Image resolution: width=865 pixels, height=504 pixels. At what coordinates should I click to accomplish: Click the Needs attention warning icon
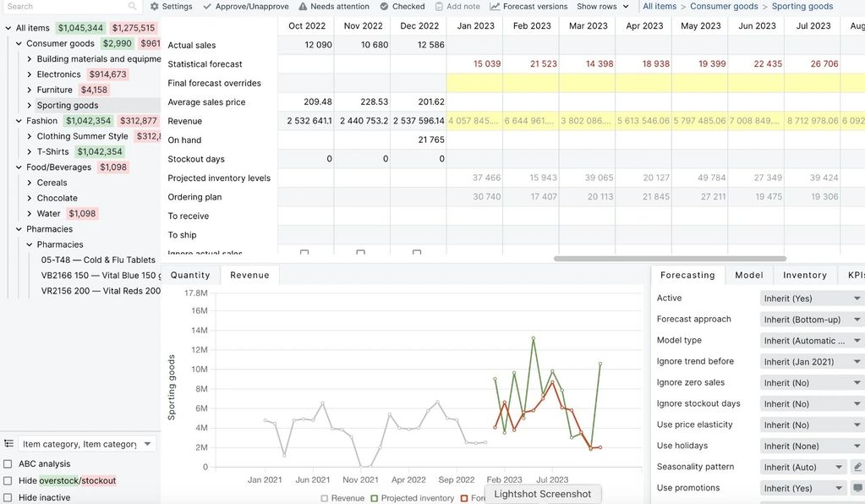click(x=304, y=7)
